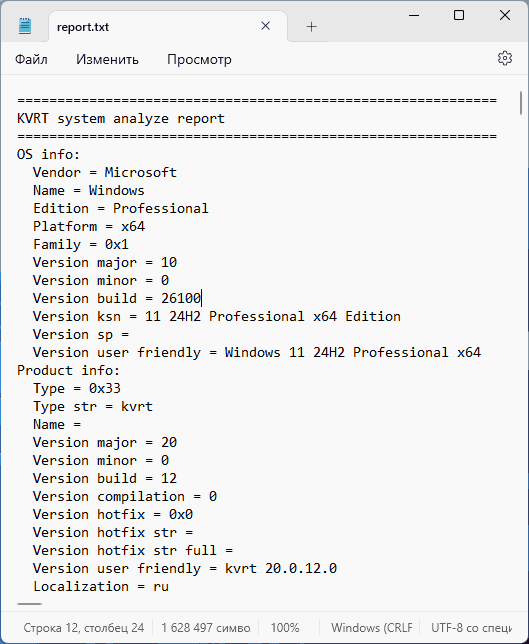Close the report.txt tab

coord(266,26)
